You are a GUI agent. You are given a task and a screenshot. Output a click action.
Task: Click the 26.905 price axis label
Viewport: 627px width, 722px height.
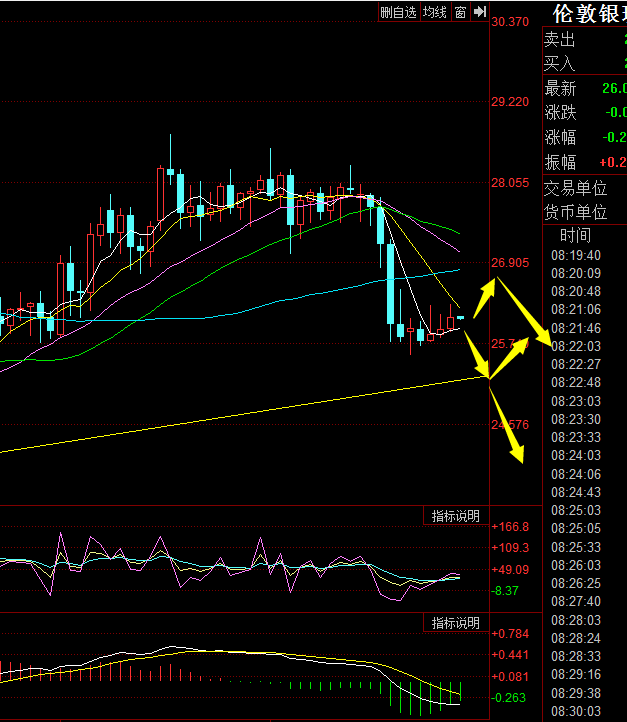[510, 263]
